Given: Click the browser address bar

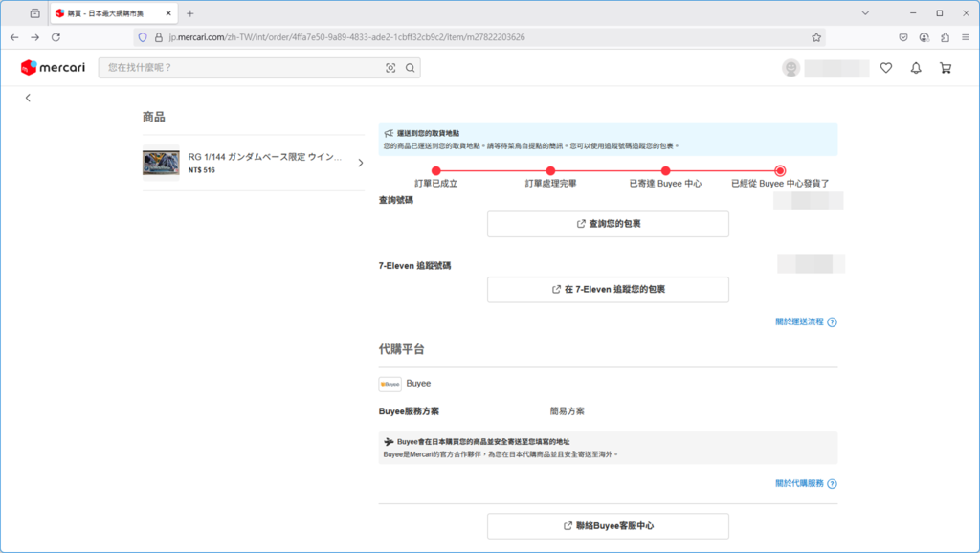Looking at the screenshot, I should tap(480, 37).
